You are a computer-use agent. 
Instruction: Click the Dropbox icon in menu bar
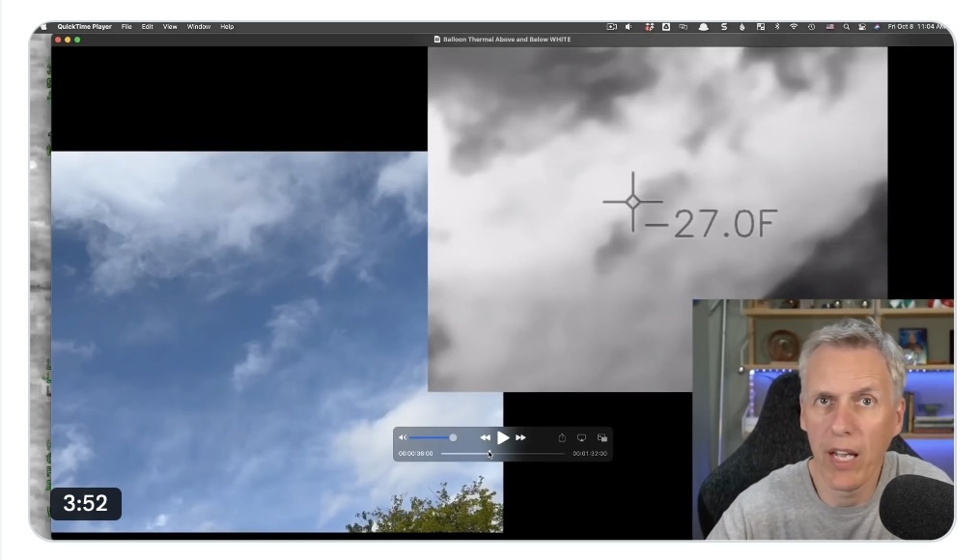coord(650,27)
